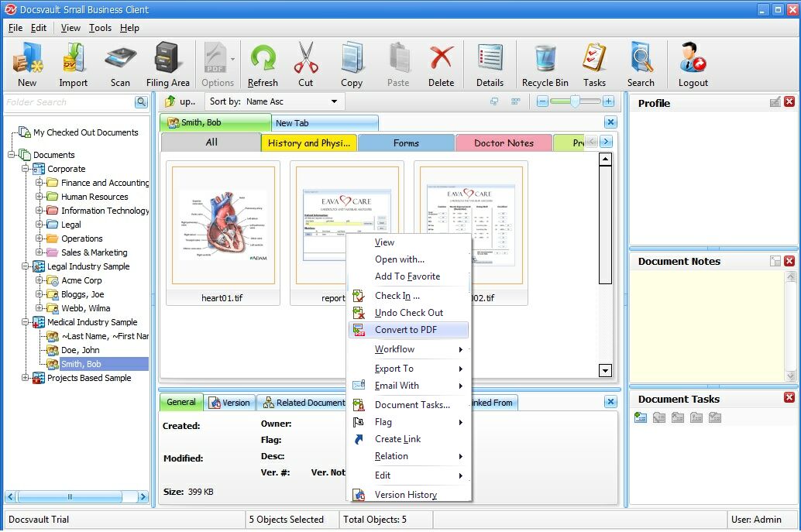This screenshot has width=801, height=532.
Task: Open the Tools menu
Action: [x=102, y=28]
